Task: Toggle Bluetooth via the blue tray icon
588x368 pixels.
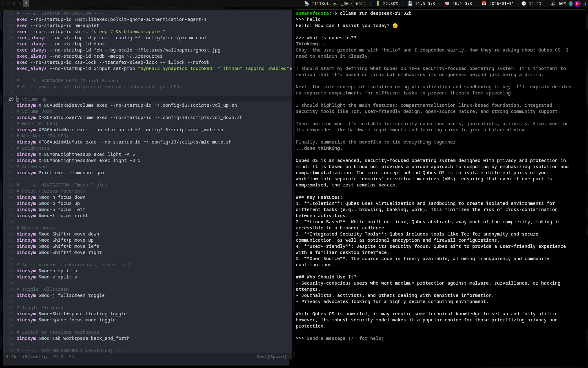Action: (x=571, y=4)
